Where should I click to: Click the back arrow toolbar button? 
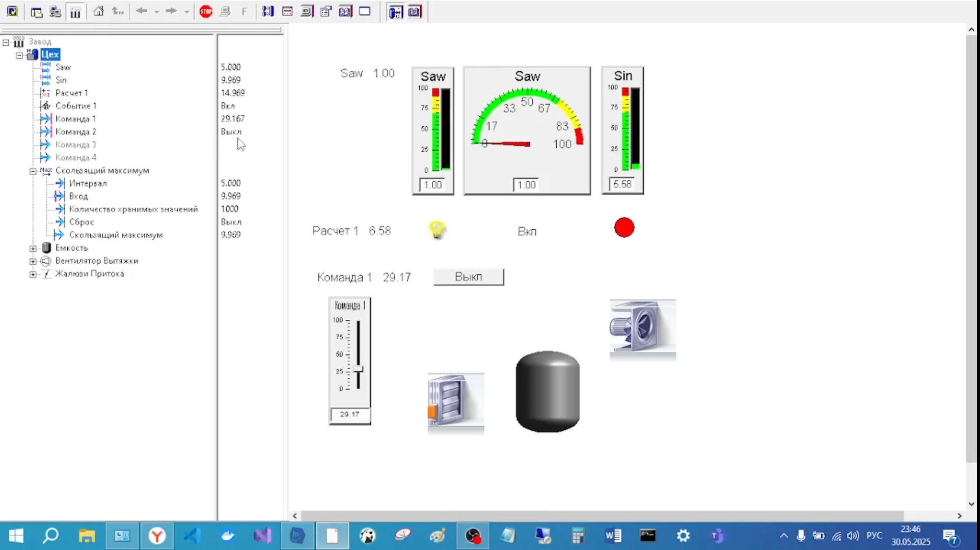tap(142, 11)
